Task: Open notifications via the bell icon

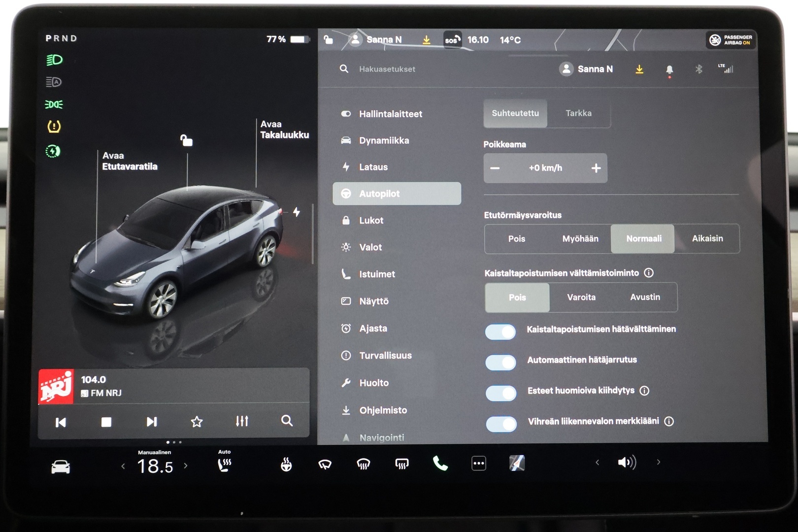Action: click(x=669, y=69)
